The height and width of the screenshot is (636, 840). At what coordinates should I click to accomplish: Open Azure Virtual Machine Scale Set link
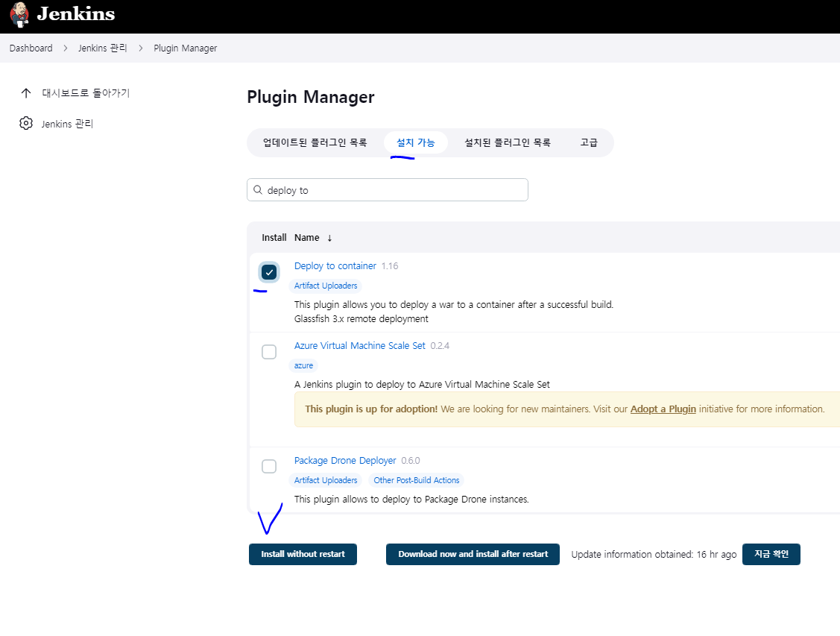coord(360,346)
